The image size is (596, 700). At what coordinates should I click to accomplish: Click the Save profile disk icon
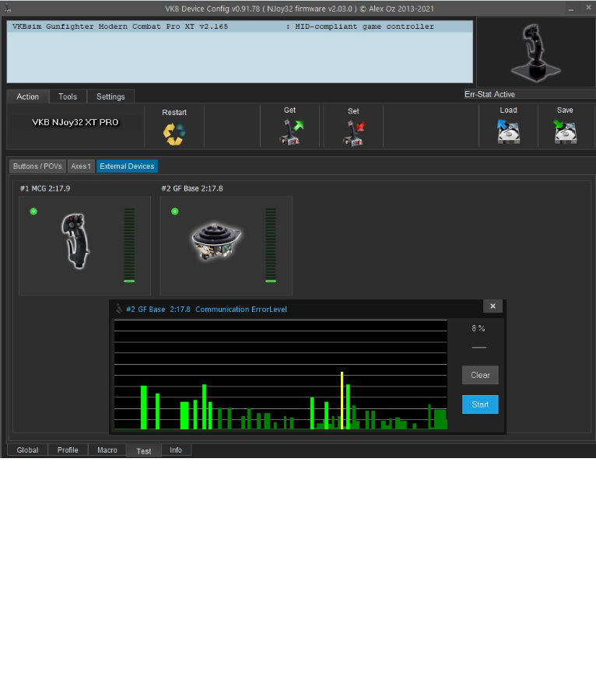pyautogui.click(x=565, y=131)
